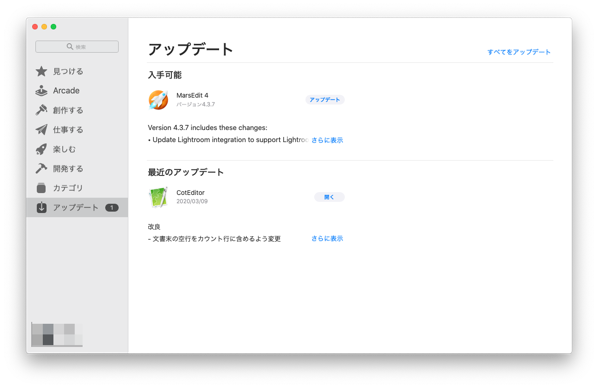Open CotEditor with 開く button
The image size is (598, 388).
[329, 197]
